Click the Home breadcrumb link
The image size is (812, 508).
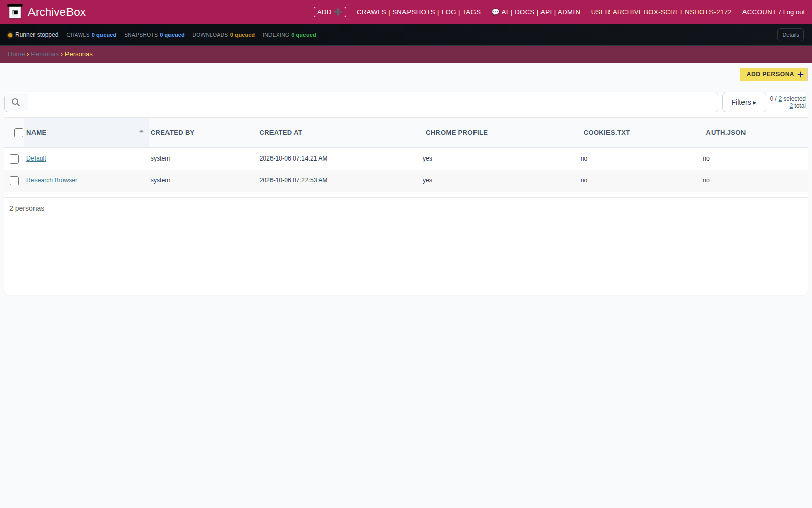[x=16, y=54]
